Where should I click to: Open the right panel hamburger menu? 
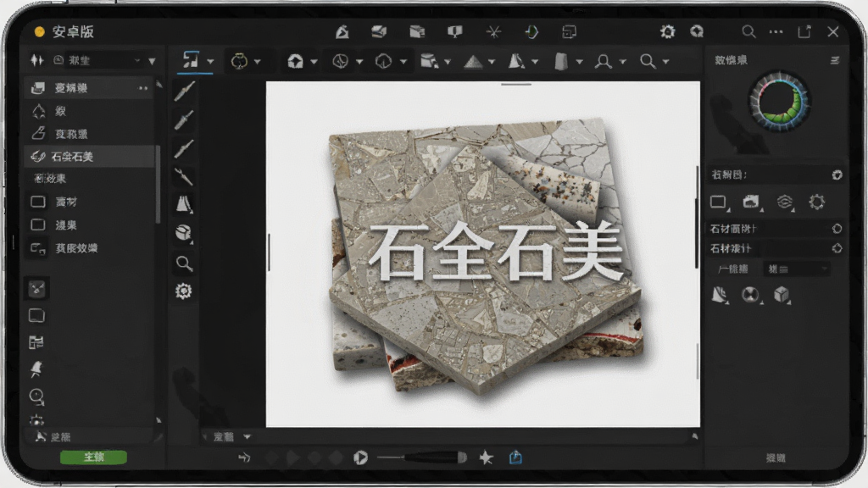(835, 60)
